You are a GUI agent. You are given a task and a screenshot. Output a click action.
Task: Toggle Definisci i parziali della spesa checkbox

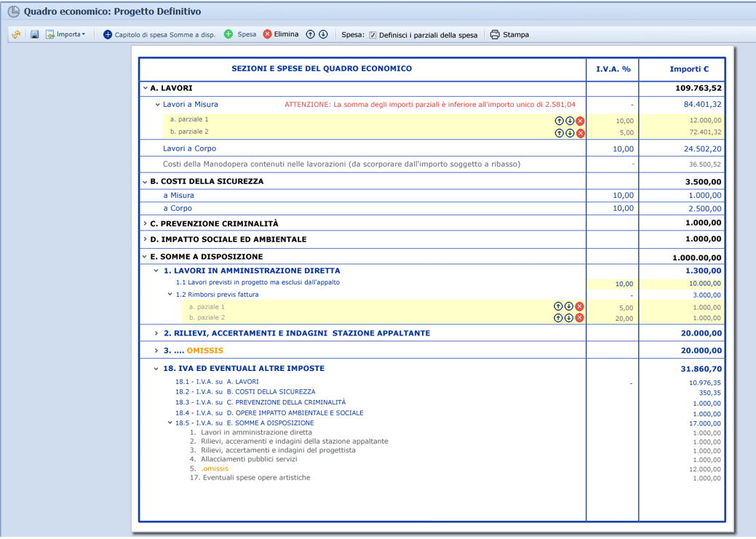(373, 35)
